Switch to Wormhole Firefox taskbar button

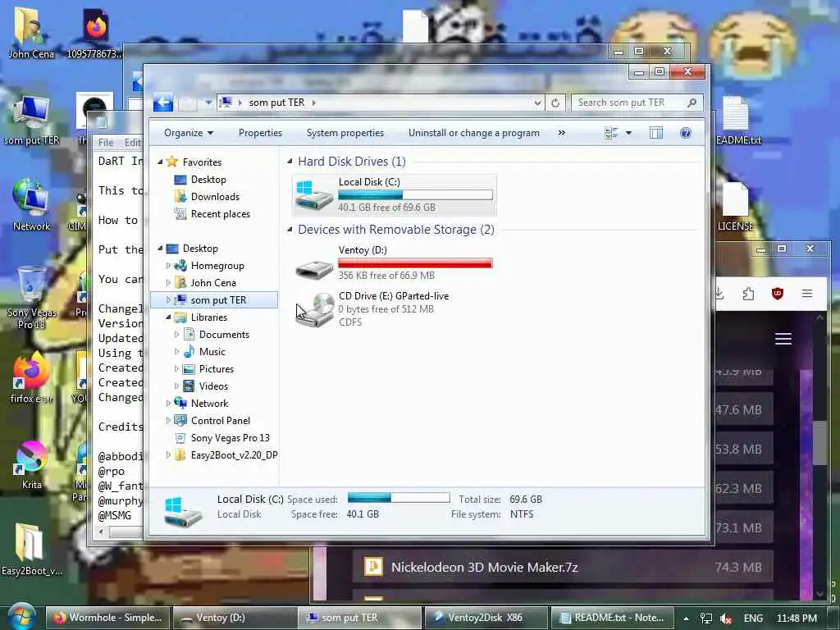pos(108,618)
